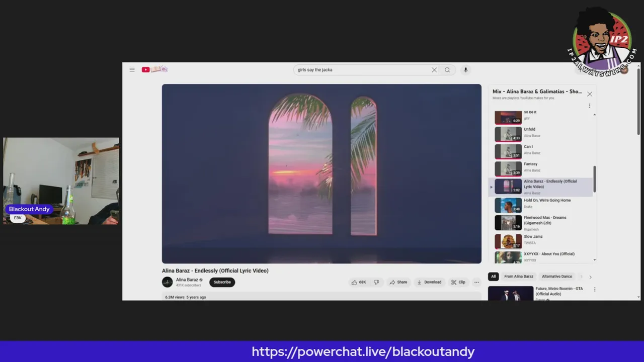The image size is (644, 362).
Task: Clear the search box text with X
Action: [434, 70]
